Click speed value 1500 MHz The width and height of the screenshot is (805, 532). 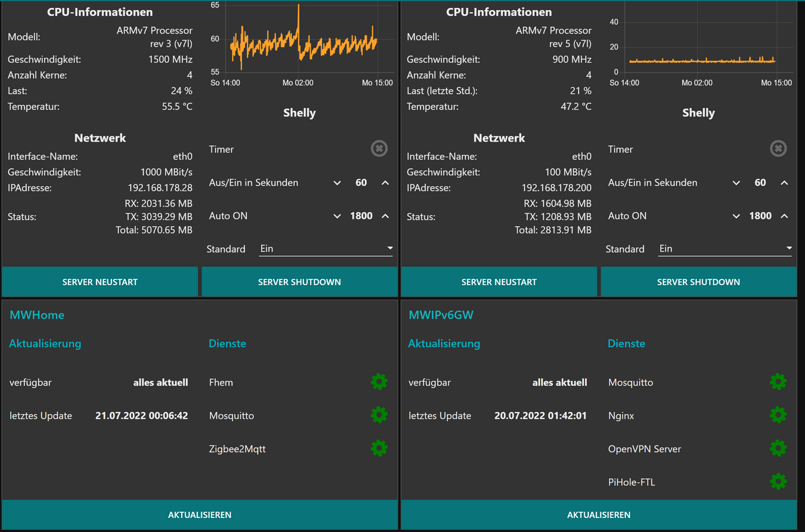click(170, 59)
